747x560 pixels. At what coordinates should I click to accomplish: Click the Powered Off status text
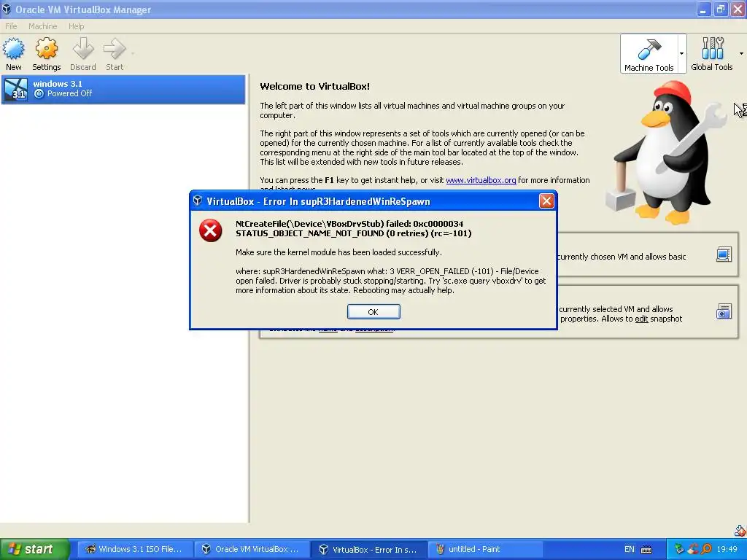tap(69, 93)
